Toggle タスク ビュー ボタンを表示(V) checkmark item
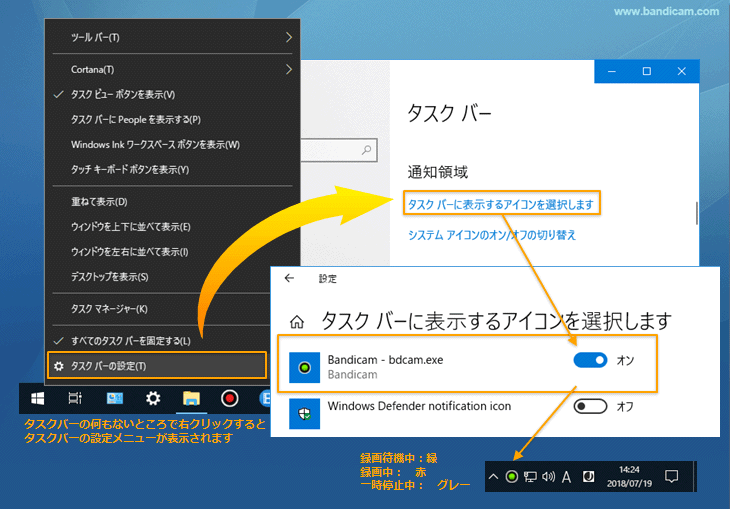The height and width of the screenshot is (509, 730). (x=172, y=95)
